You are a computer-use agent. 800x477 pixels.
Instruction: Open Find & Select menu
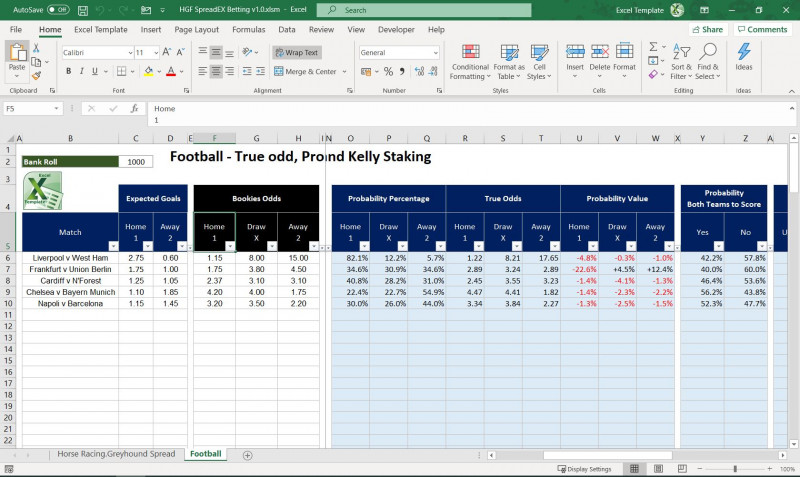click(x=708, y=62)
